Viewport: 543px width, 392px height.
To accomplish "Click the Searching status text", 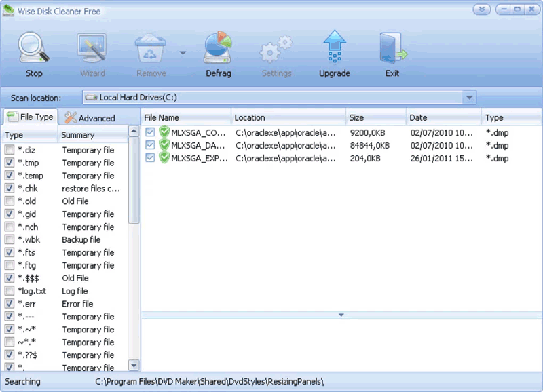I will click(22, 382).
